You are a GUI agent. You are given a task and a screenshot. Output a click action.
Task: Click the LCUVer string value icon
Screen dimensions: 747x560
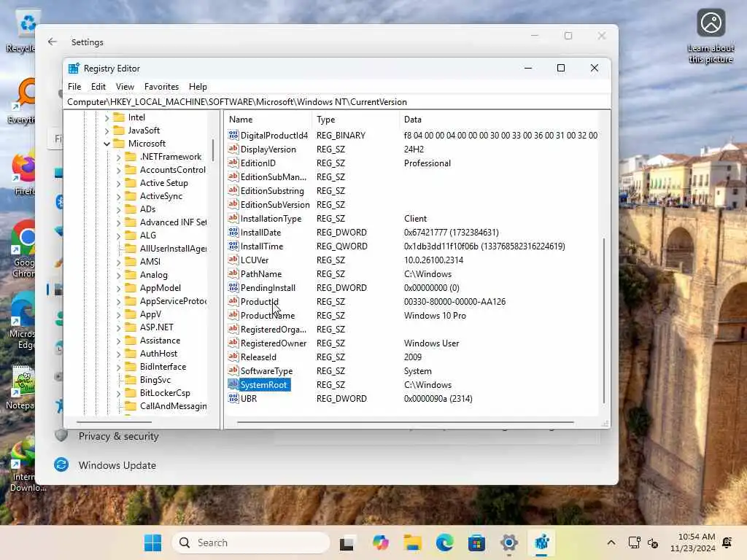point(233,260)
